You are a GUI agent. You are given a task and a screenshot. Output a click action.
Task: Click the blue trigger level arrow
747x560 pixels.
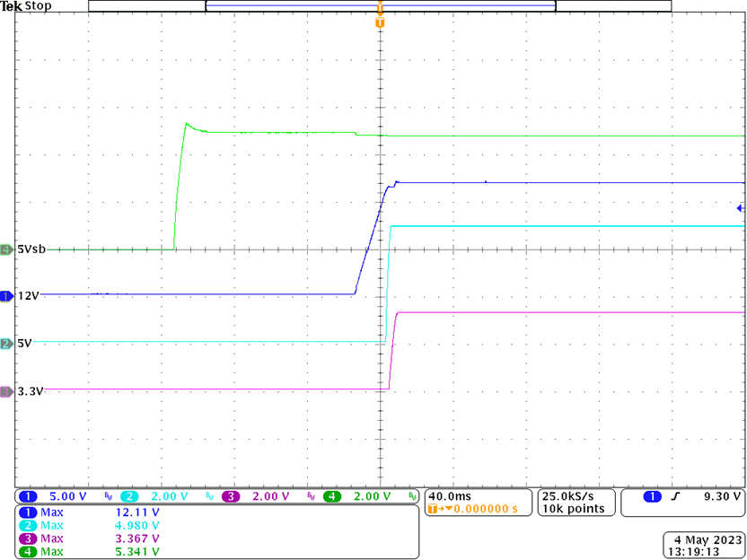[x=740, y=208]
